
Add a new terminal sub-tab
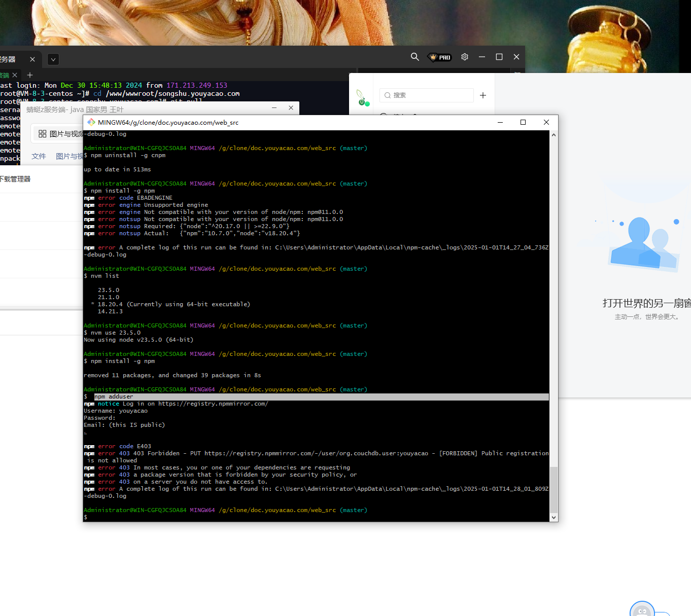click(30, 75)
